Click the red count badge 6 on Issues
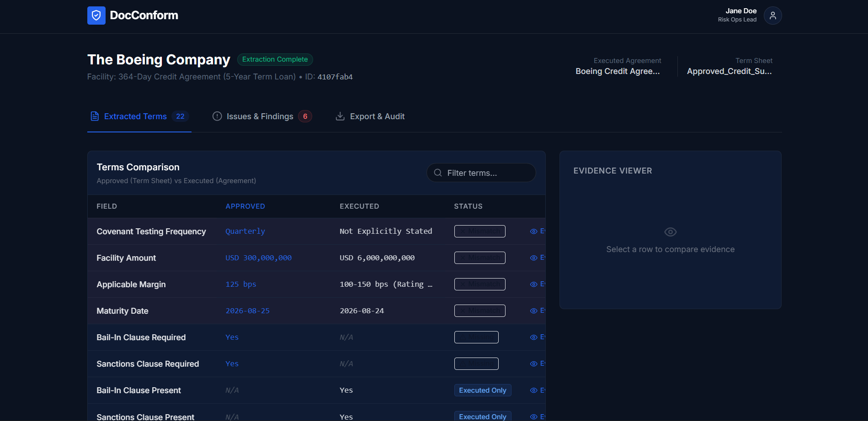This screenshot has width=868, height=421. point(305,116)
